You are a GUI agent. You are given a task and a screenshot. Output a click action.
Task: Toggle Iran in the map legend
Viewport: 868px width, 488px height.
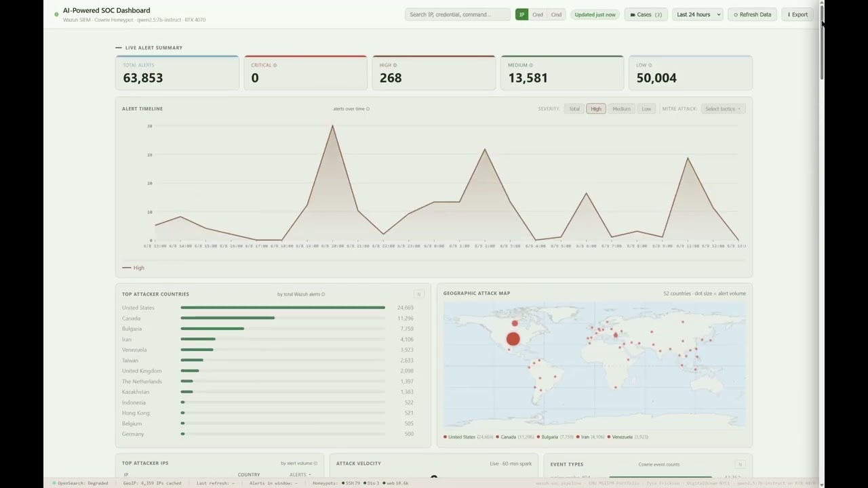pyautogui.click(x=592, y=437)
